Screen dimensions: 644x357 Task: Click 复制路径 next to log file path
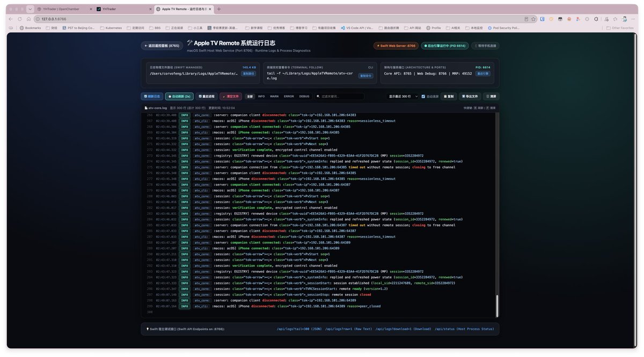248,73
